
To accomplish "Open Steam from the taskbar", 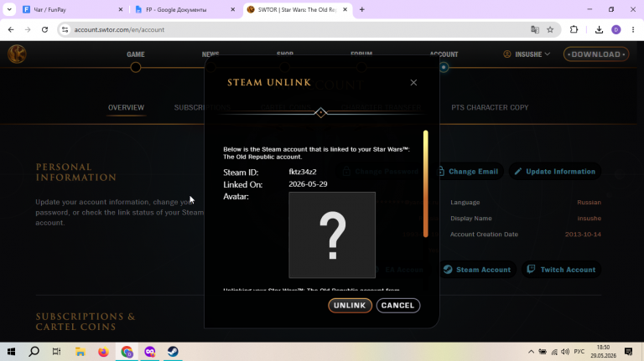I will pyautogui.click(x=173, y=352).
